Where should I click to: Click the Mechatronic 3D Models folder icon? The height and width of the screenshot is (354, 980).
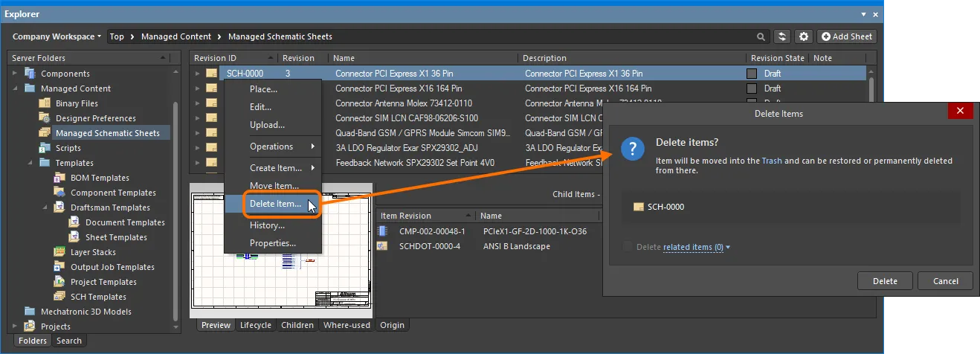(x=30, y=312)
